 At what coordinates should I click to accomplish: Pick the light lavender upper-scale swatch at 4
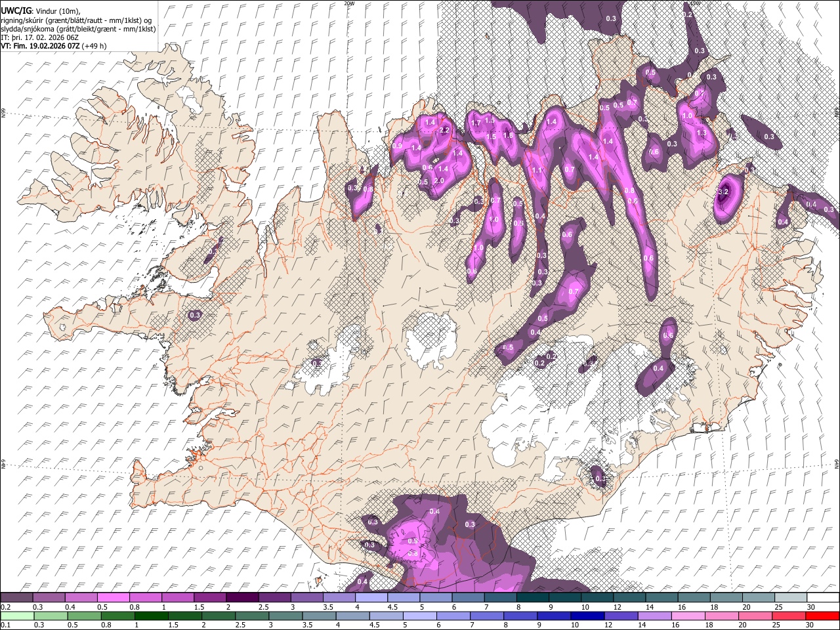[x=371, y=598]
